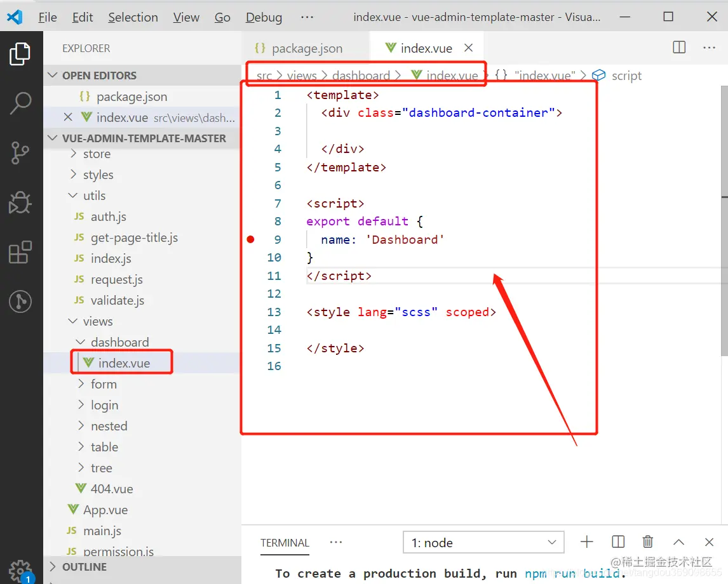Open the Search view in activity bar
This screenshot has height=584, width=728.
pos(20,103)
